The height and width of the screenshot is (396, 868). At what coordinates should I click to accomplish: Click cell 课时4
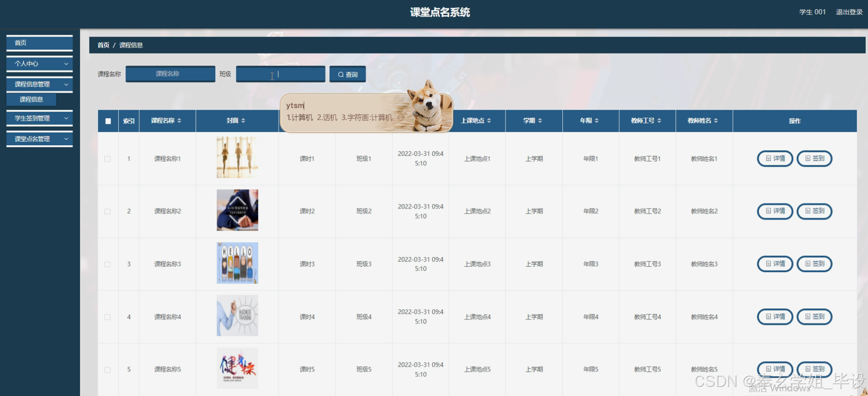307,317
